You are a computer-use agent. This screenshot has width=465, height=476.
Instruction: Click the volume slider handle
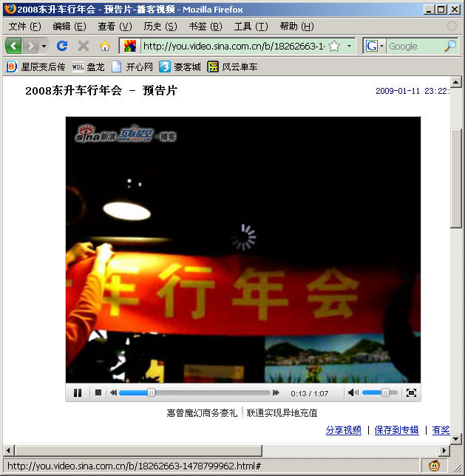click(385, 392)
